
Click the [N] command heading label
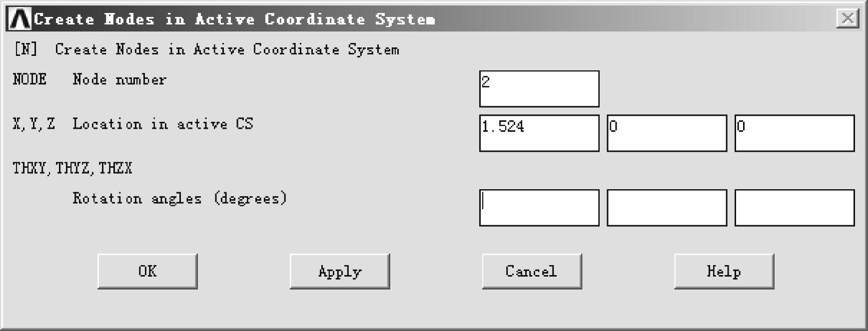coord(207,49)
